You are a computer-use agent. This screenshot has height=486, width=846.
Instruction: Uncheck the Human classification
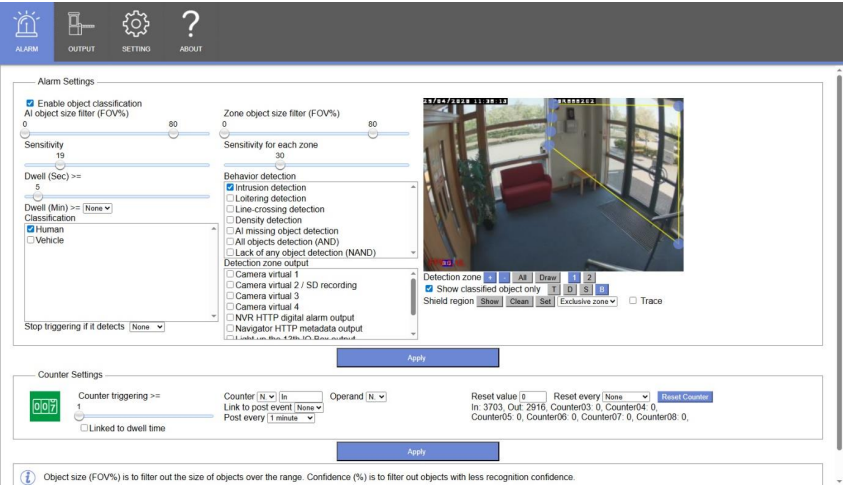31,229
